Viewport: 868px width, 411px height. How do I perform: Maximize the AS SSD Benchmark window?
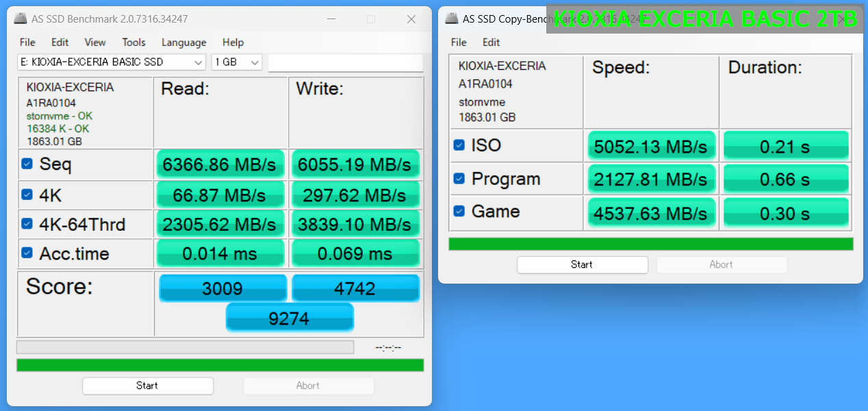pyautogui.click(x=370, y=19)
